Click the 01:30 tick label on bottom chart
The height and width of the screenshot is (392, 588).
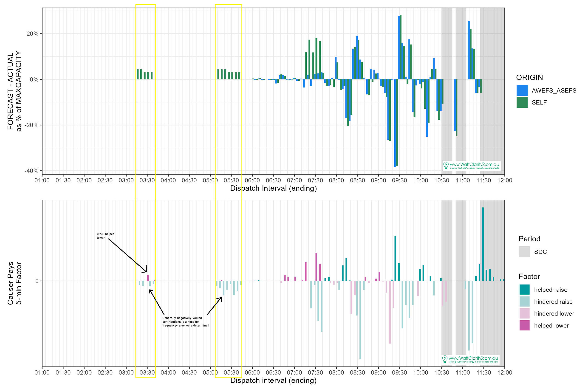(63, 372)
